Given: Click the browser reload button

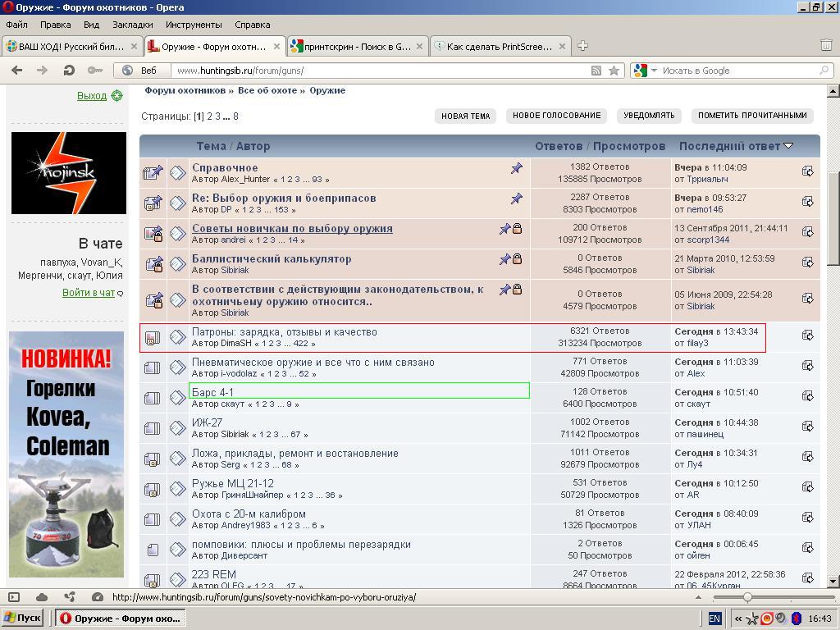Looking at the screenshot, I should 69,71.
